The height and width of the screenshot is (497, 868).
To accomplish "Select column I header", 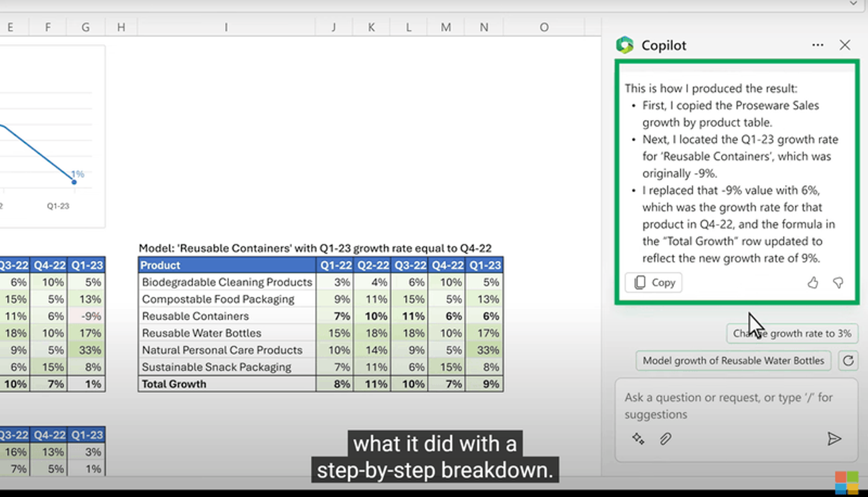I will tap(226, 27).
